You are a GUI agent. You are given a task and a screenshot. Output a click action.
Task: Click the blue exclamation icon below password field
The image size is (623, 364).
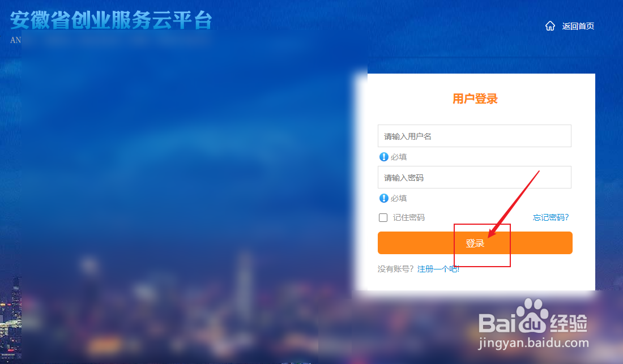pyautogui.click(x=383, y=198)
